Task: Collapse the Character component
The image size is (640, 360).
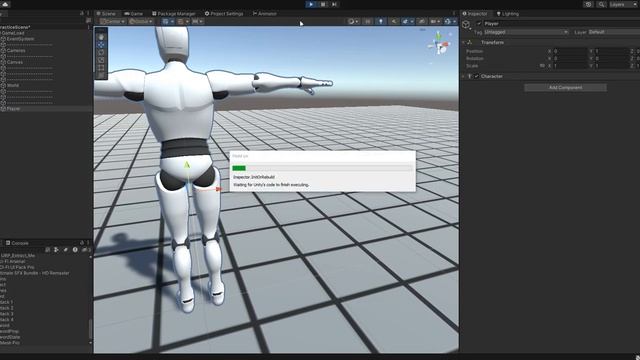Action: 464,76
